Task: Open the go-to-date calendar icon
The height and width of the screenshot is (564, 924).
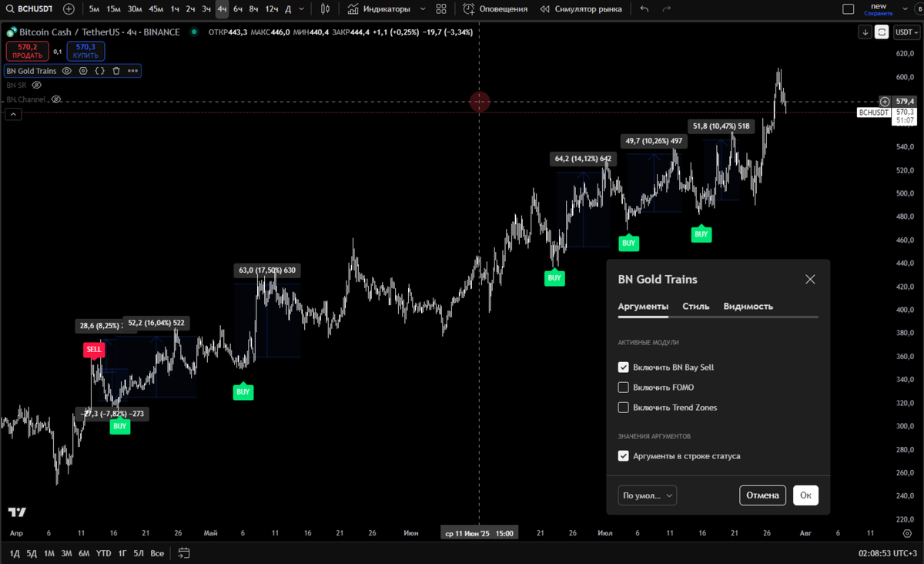Action: [184, 553]
